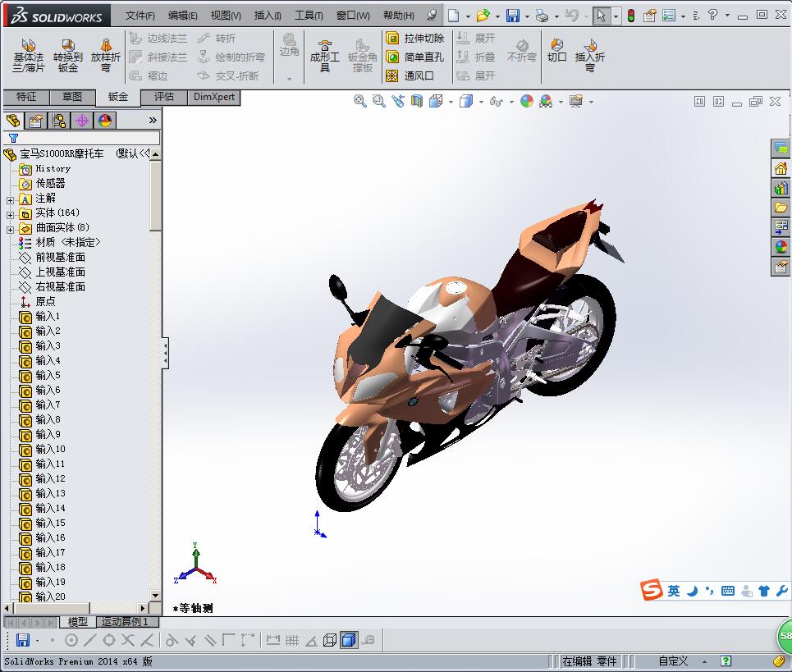Click the Print icon

coord(542,16)
